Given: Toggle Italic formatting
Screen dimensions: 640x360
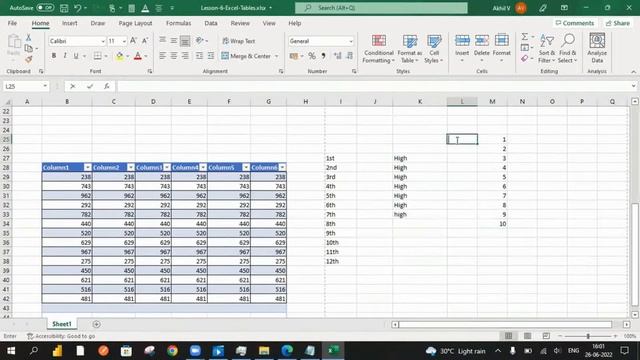Looking at the screenshot, I should pyautogui.click(x=64, y=56).
